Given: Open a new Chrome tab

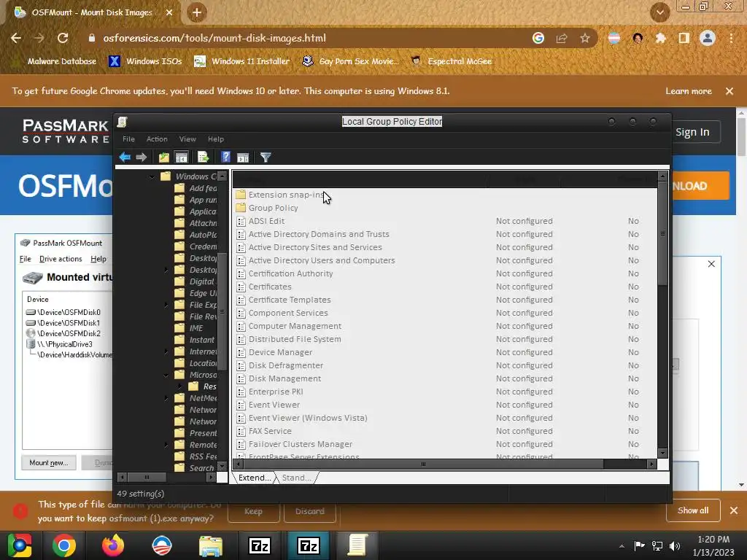Looking at the screenshot, I should (197, 12).
